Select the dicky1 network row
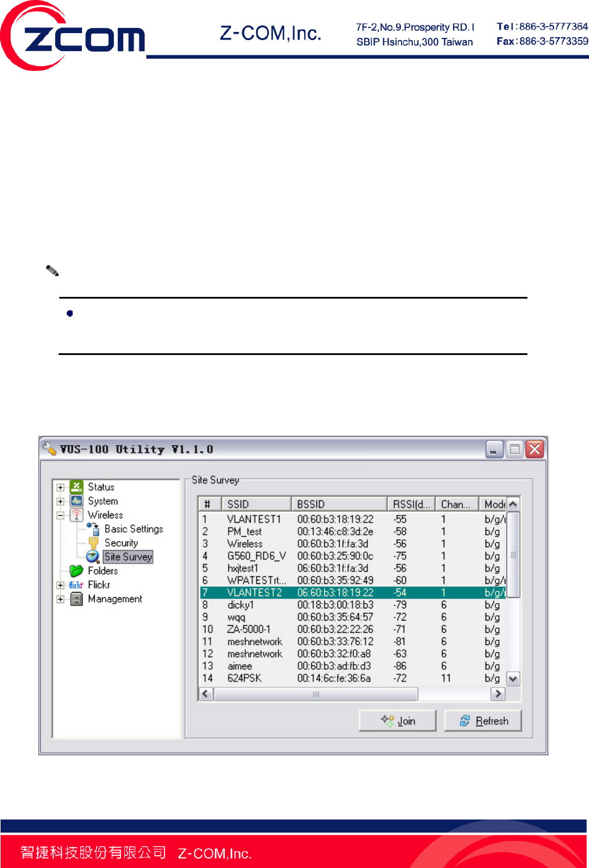This screenshot has width=589, height=868. coord(353,605)
